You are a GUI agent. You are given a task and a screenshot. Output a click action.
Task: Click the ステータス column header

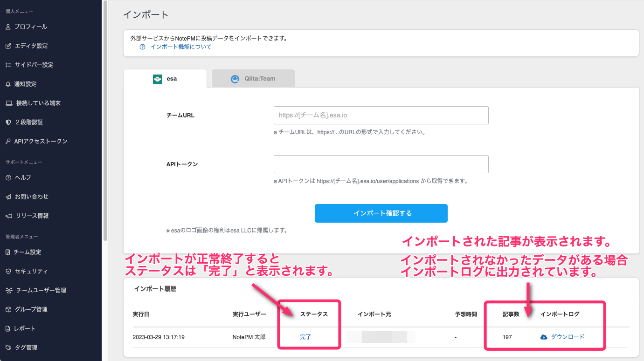click(314, 314)
